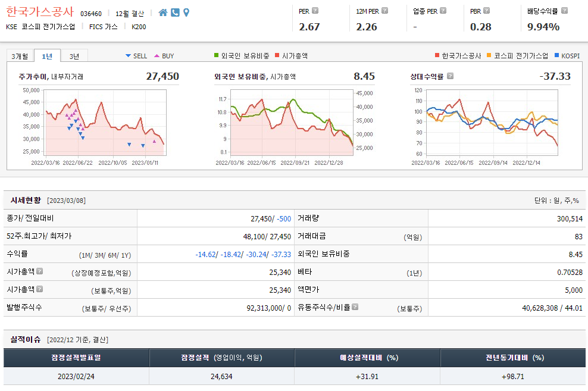This screenshot has width=588, height=391.
Task: Click the 외국인 보유비중 chart
Action: [x=292, y=122]
